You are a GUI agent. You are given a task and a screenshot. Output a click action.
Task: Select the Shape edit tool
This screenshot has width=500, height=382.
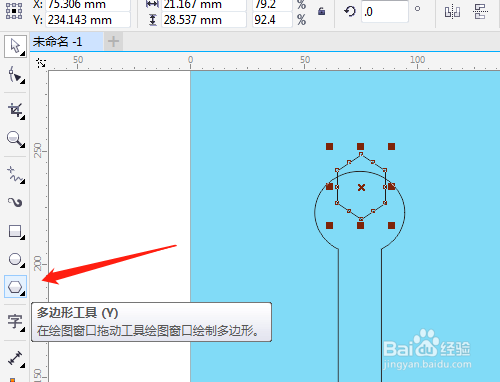pyautogui.click(x=15, y=74)
